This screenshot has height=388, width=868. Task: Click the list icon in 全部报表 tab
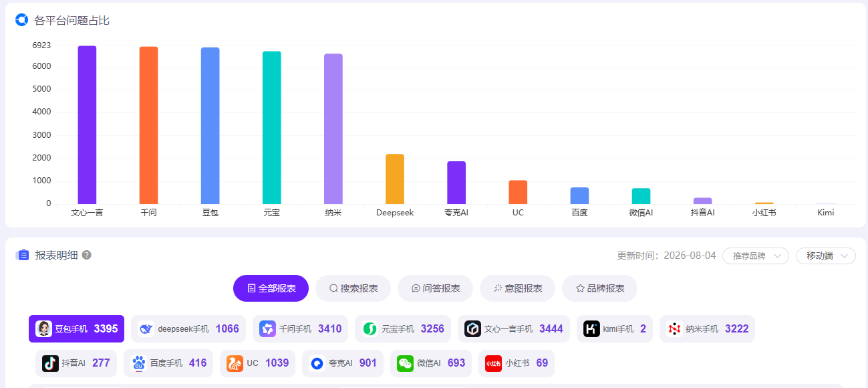pyautogui.click(x=251, y=288)
